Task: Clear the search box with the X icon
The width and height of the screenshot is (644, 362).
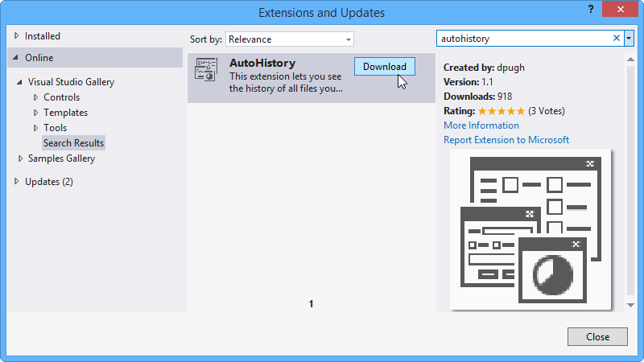Action: click(617, 38)
